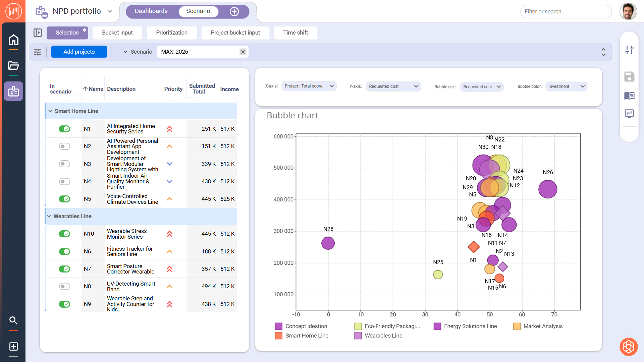The height and width of the screenshot is (362, 644).
Task: Open the Time shift tab
Action: click(x=296, y=33)
